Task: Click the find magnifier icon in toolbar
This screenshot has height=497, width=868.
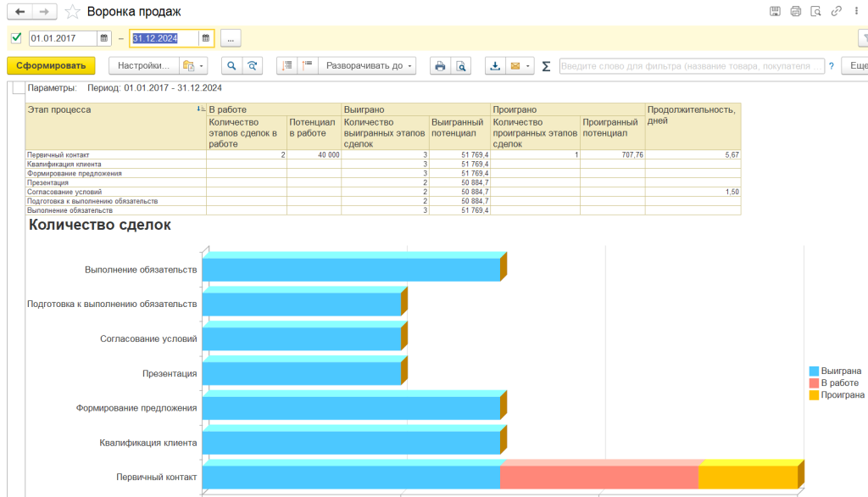Action: coord(231,66)
